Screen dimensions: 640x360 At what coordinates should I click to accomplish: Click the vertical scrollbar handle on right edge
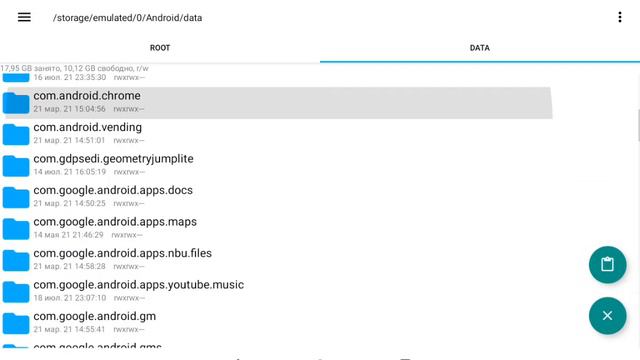pyautogui.click(x=638, y=125)
